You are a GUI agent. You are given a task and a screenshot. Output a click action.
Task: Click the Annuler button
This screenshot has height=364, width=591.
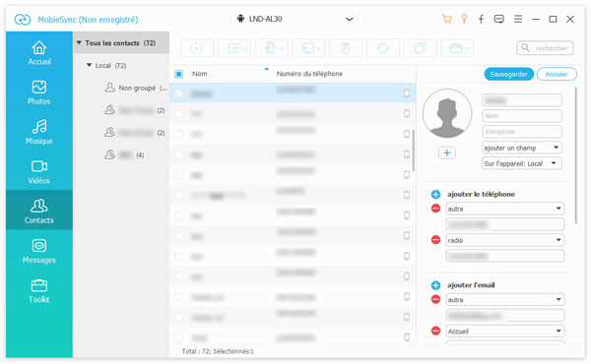click(x=557, y=74)
